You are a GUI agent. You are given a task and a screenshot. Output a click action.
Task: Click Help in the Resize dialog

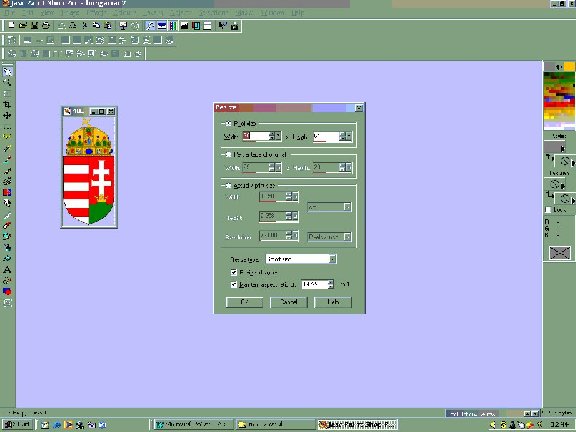pyautogui.click(x=333, y=302)
